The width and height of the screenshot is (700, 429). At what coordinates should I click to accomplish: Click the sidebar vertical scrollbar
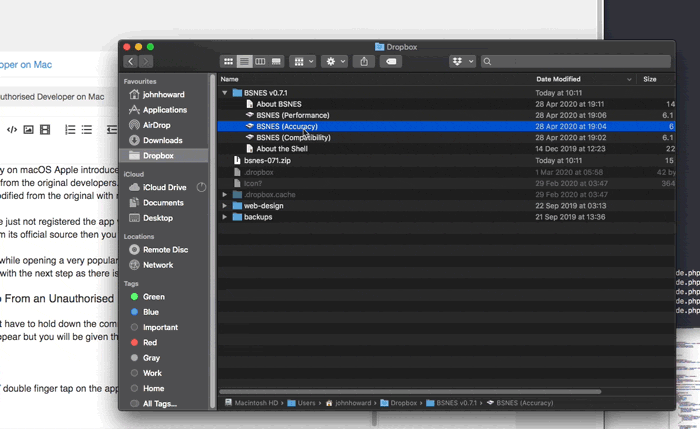(x=212, y=241)
